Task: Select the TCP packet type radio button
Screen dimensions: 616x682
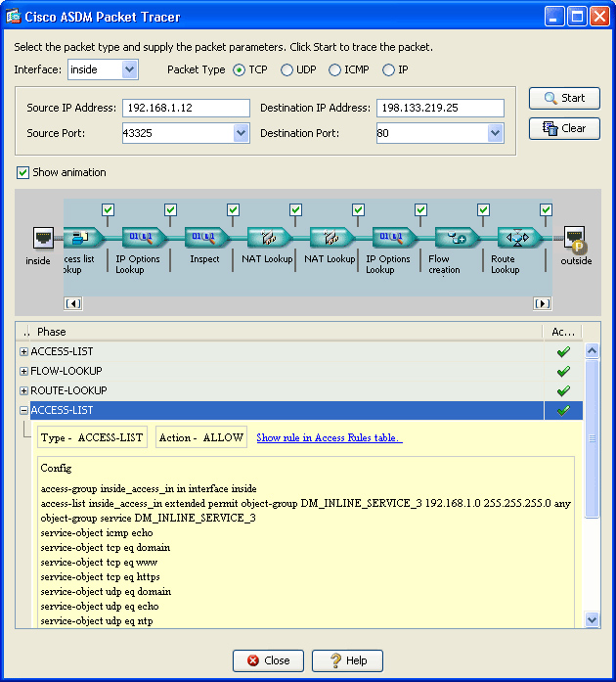Action: click(x=239, y=70)
